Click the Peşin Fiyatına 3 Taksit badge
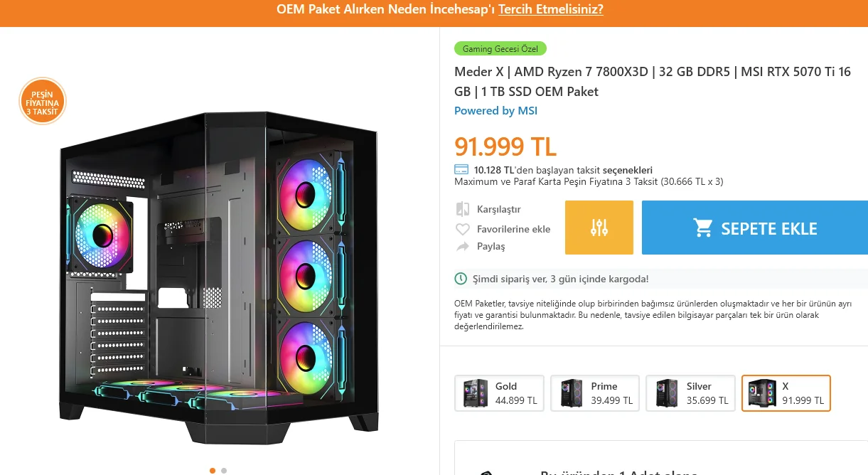868x475 pixels. click(43, 101)
